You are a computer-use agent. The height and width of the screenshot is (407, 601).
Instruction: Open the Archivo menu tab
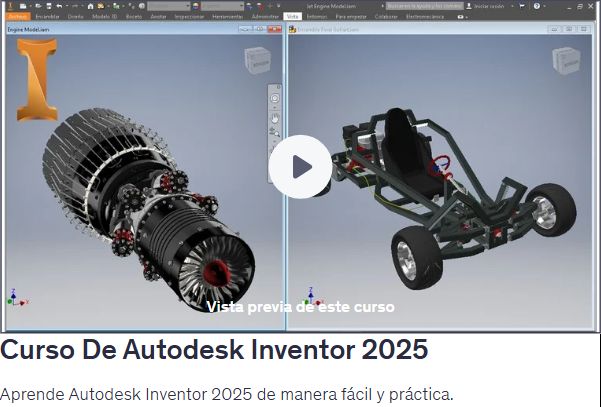coord(18,16)
